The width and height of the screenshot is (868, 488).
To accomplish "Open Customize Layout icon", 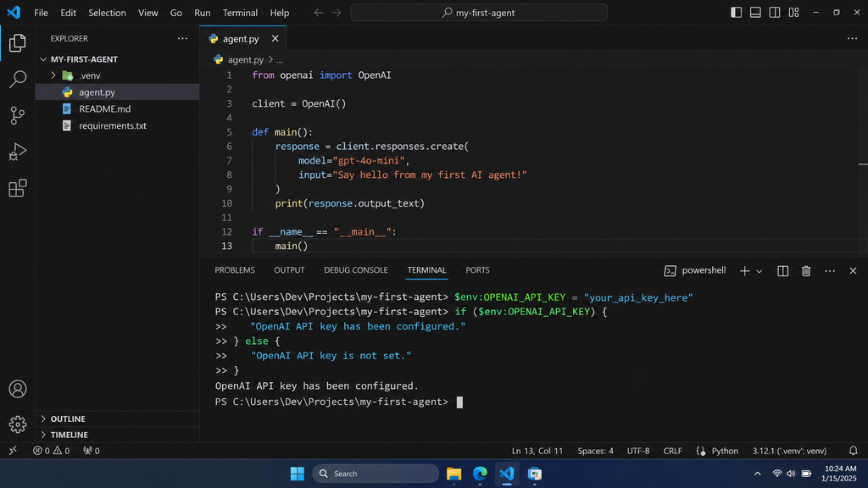I will 793,12.
